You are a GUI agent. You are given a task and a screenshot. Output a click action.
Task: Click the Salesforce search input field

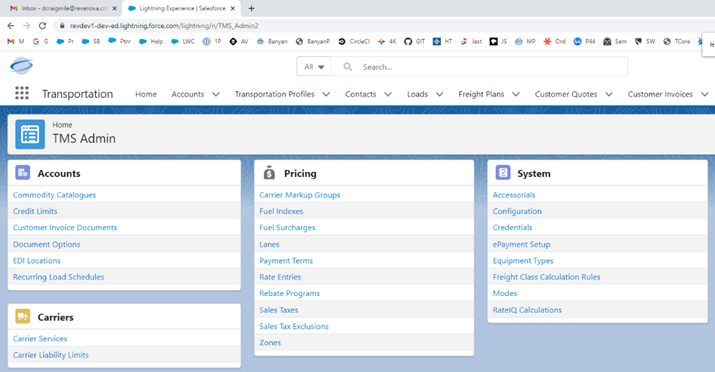point(479,67)
